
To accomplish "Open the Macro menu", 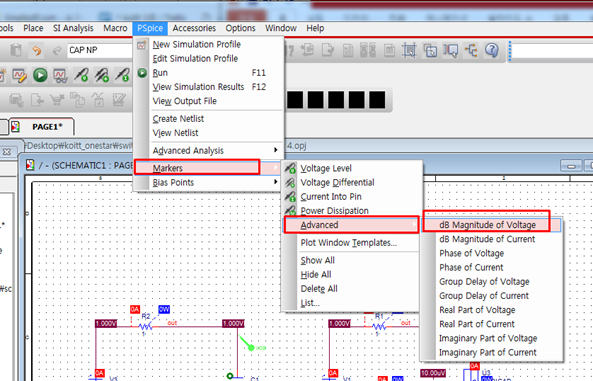I will 115,28.
